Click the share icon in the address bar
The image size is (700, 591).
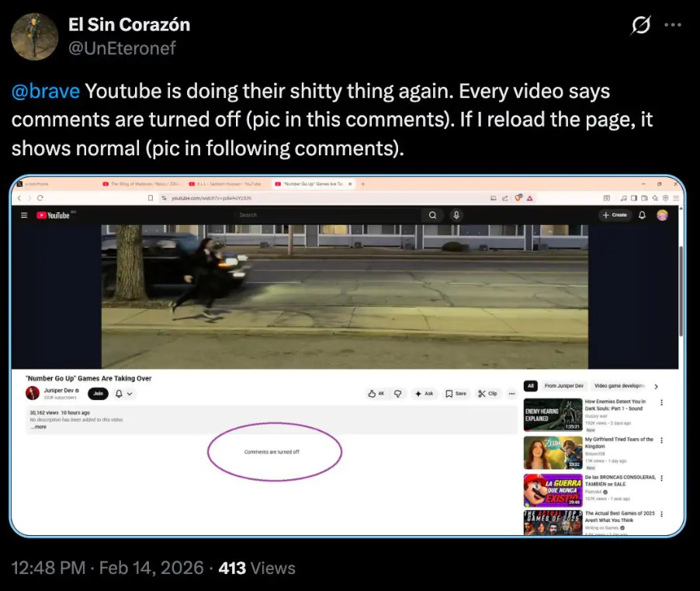click(505, 198)
